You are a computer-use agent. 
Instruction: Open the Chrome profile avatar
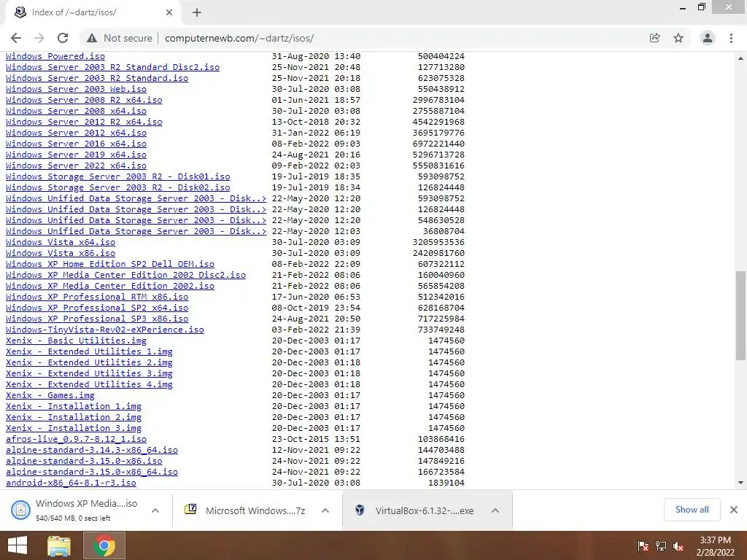pos(708,38)
